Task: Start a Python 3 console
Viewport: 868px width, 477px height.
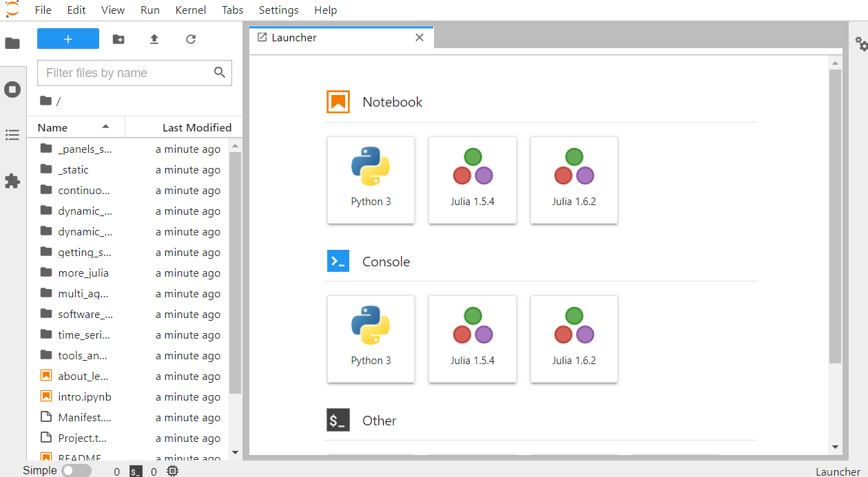Action: click(371, 339)
